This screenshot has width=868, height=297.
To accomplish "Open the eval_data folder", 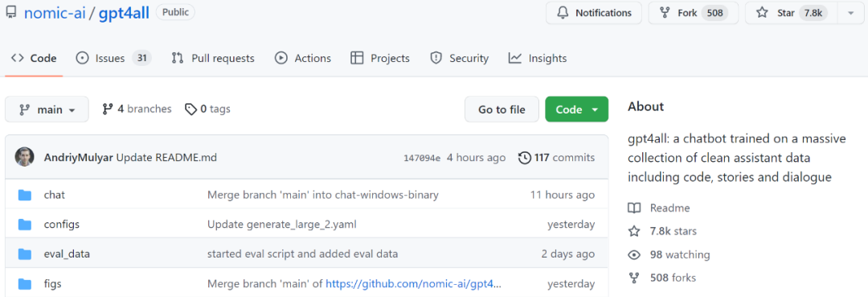I will click(x=67, y=254).
